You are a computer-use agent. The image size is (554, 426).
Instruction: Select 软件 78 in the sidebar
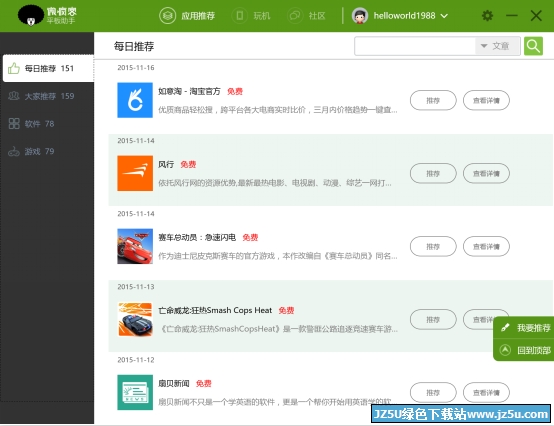[48, 123]
